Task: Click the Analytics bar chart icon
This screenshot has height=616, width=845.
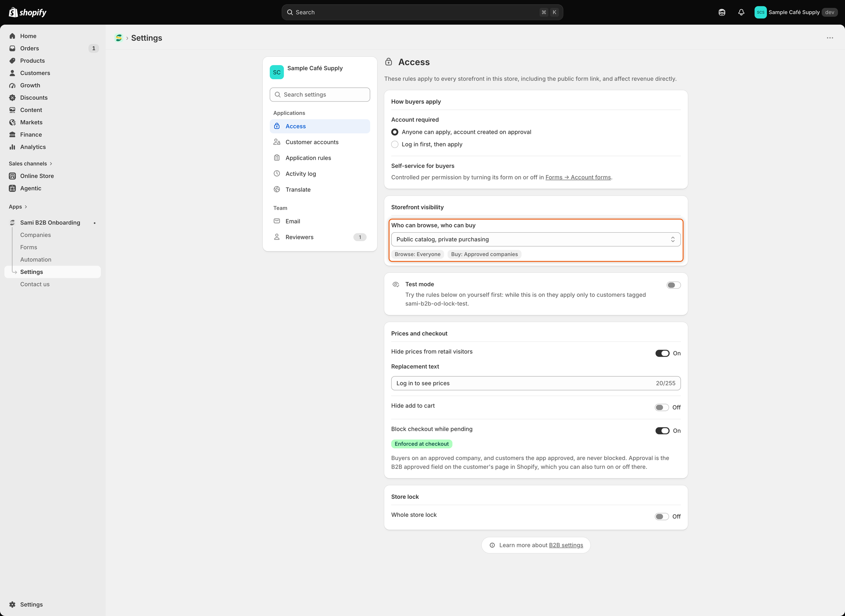Action: pos(12,146)
